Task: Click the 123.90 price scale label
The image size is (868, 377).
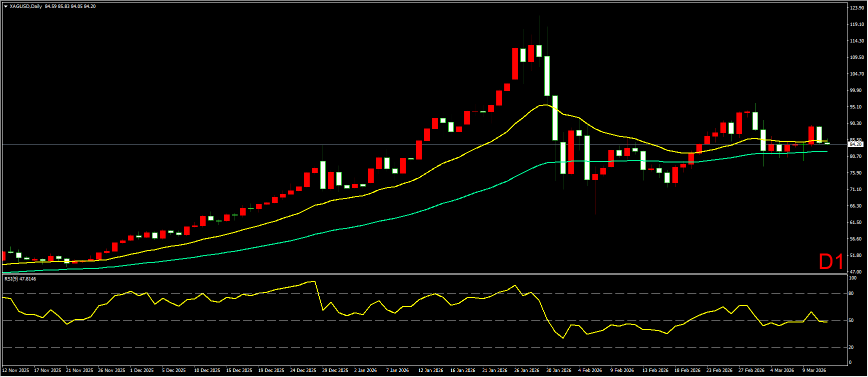Action: tap(856, 8)
